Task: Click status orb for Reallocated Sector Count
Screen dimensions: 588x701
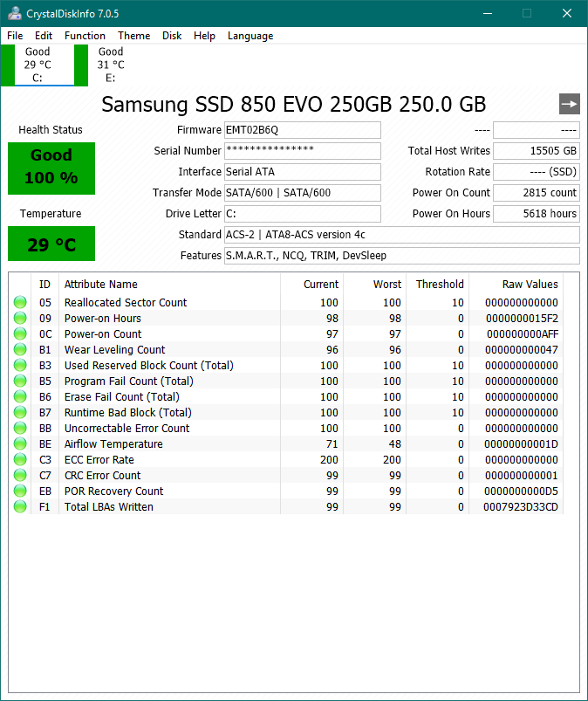Action: [20, 303]
